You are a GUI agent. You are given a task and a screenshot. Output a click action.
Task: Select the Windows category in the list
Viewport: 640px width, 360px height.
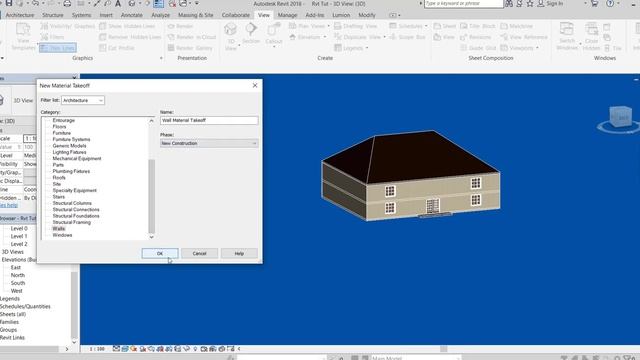[62, 235]
